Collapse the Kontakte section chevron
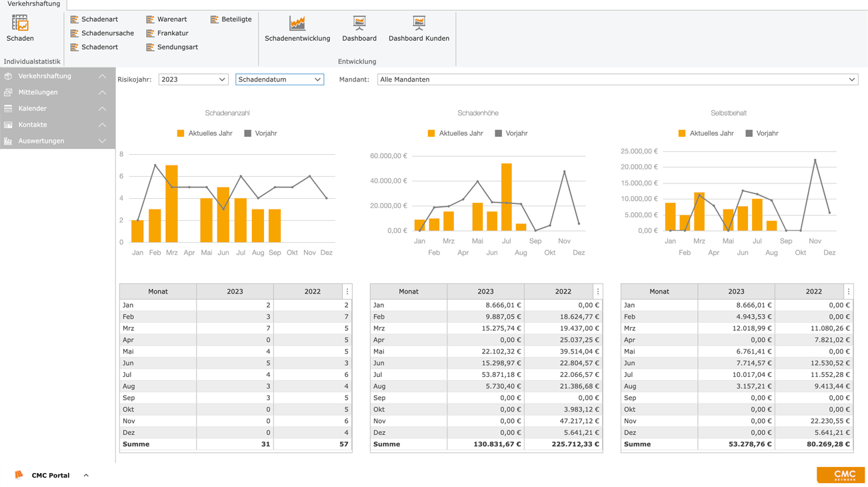 coord(102,125)
